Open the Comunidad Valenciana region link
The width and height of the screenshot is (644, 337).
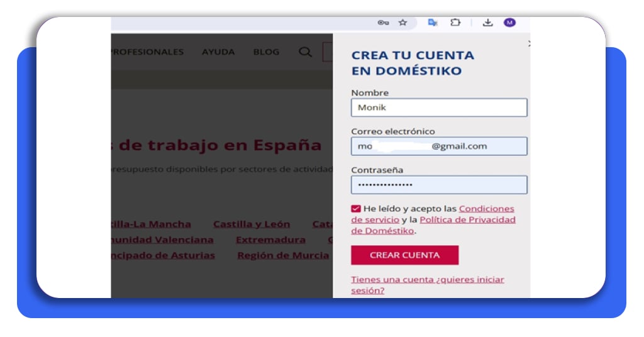coord(162,240)
